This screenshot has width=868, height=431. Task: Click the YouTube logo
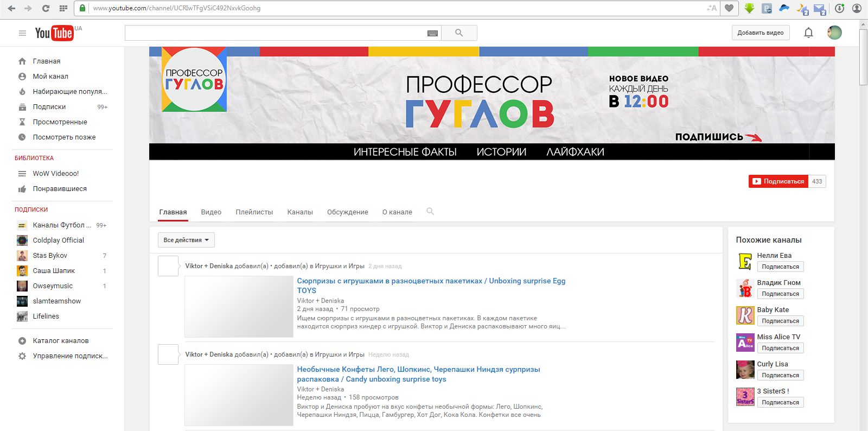[x=54, y=33]
